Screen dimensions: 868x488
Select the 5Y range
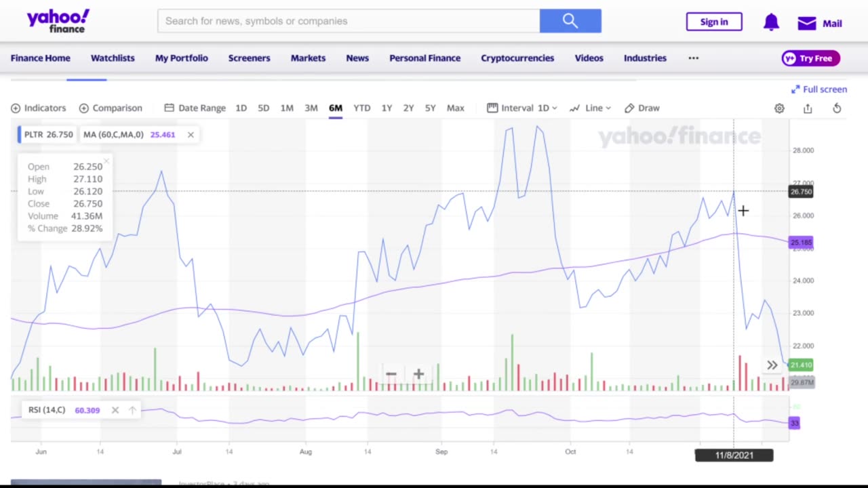(430, 108)
